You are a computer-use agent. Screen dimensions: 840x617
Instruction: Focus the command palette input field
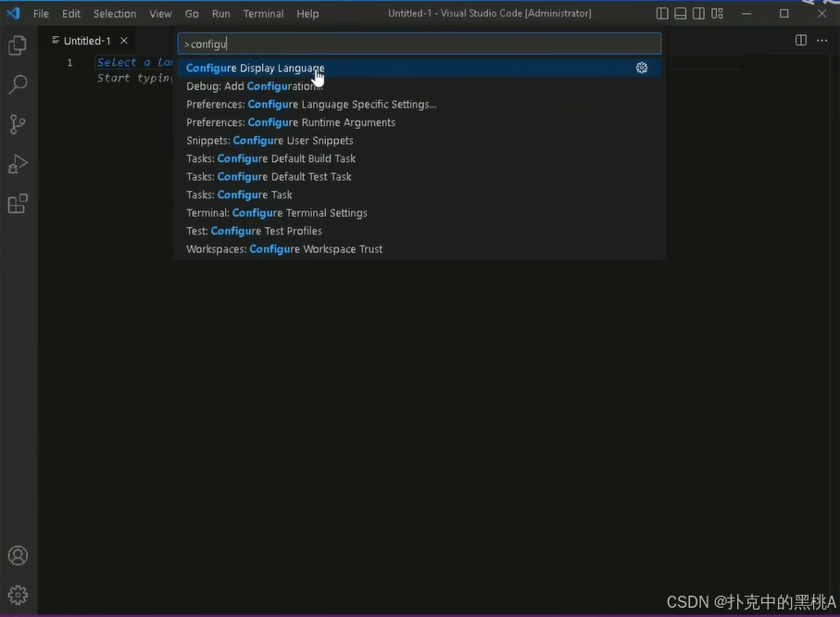point(420,44)
